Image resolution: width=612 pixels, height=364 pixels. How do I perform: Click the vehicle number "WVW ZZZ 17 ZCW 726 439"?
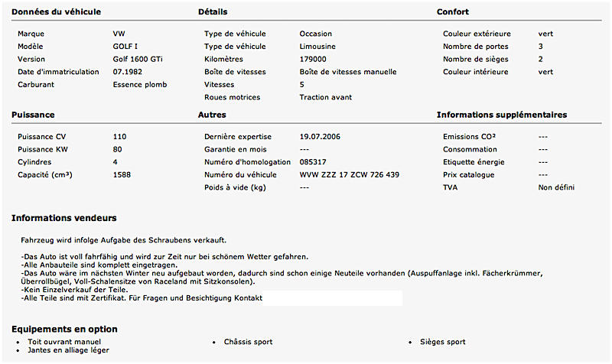click(x=349, y=174)
